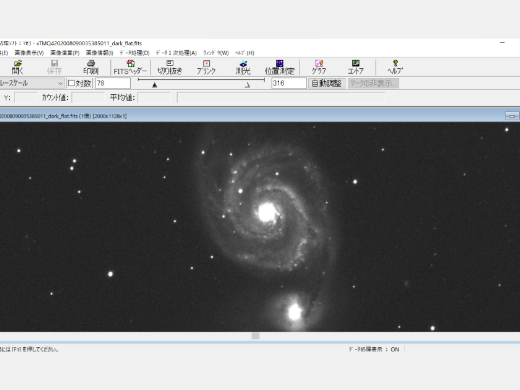Open the 画像表示(V) menu

[x=29, y=53]
